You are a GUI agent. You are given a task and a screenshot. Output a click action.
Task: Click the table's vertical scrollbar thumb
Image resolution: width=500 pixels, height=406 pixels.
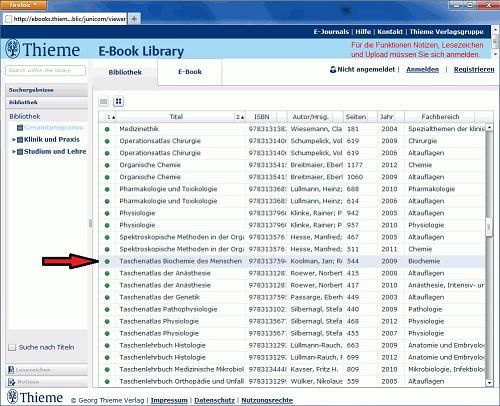point(489,227)
